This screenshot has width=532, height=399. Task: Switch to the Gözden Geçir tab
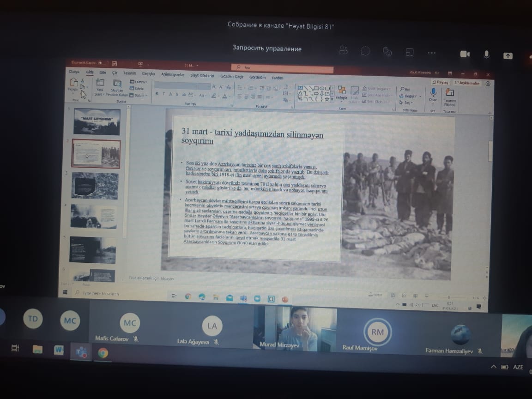pos(232,76)
